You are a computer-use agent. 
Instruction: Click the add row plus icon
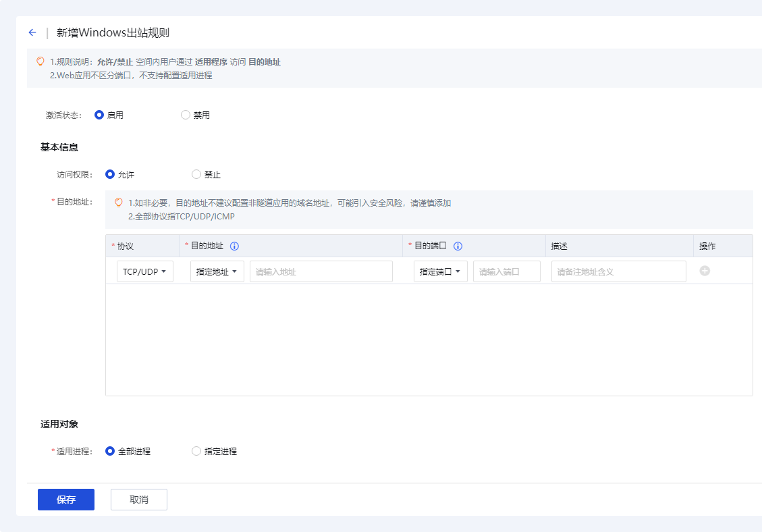(x=705, y=271)
